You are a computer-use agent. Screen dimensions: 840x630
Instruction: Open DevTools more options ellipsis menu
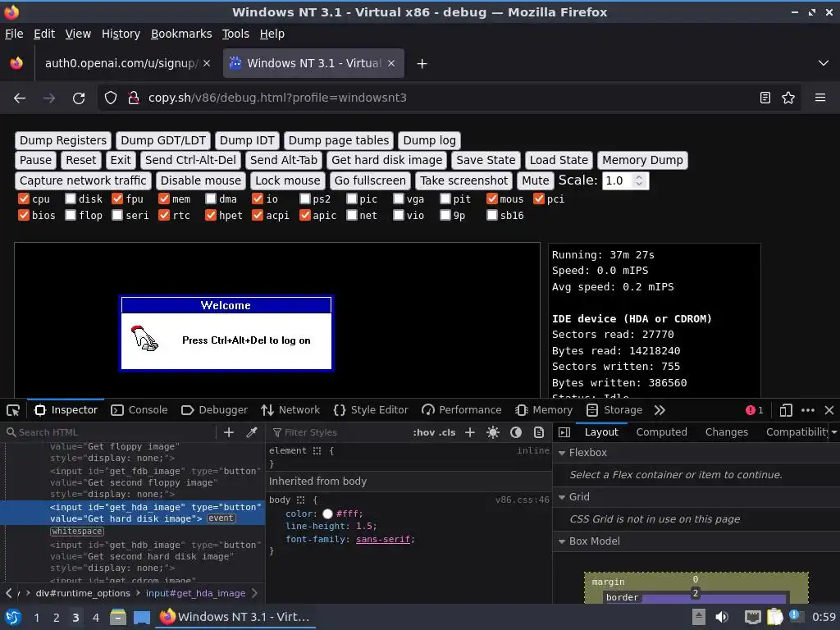click(x=808, y=410)
